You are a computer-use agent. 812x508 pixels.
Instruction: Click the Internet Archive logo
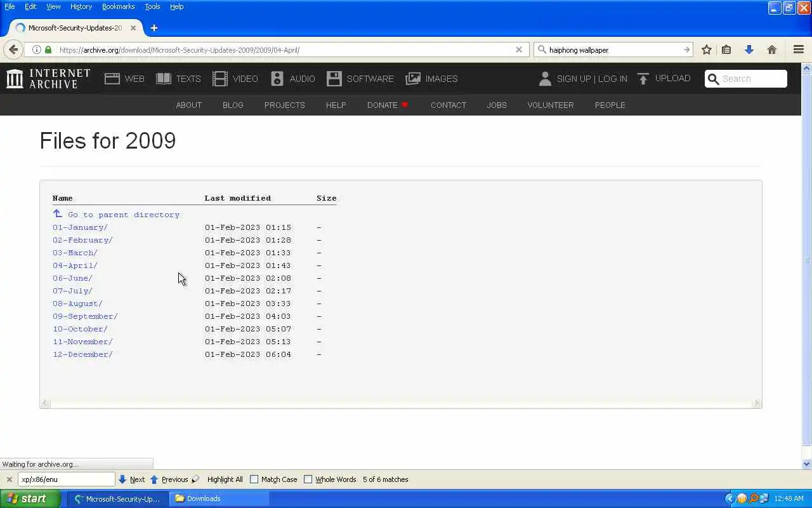48,79
